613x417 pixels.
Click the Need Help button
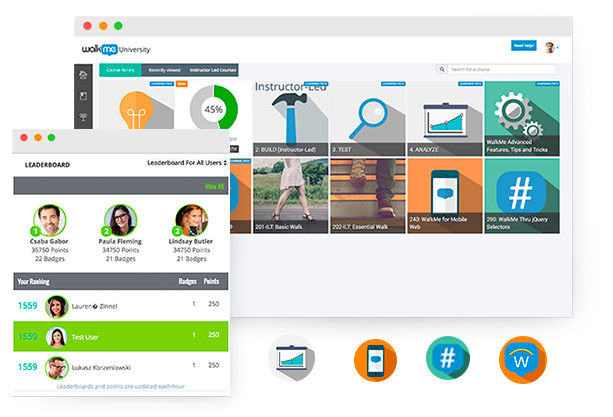coord(523,46)
